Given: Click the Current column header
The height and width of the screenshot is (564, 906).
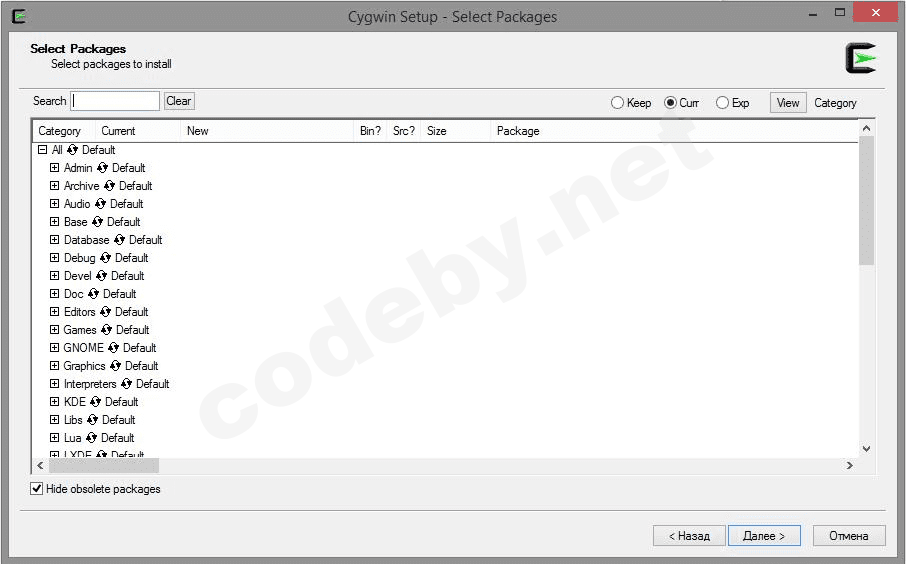Looking at the screenshot, I should [x=138, y=131].
